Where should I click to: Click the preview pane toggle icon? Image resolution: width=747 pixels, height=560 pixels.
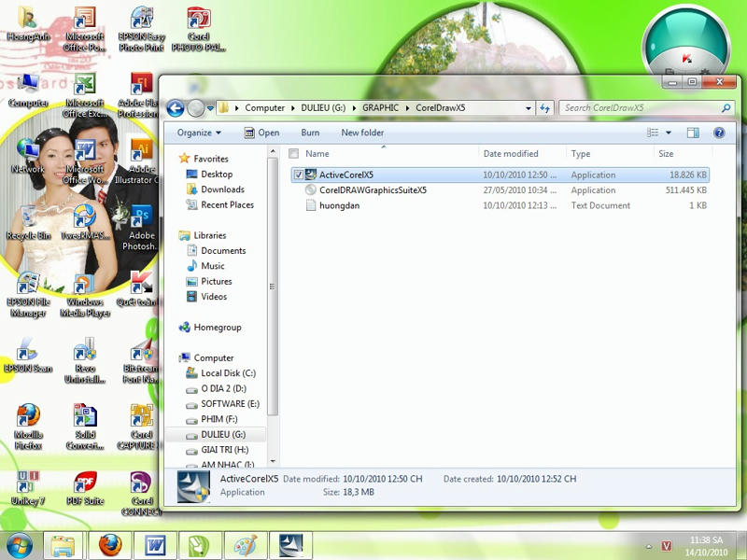[x=693, y=133]
